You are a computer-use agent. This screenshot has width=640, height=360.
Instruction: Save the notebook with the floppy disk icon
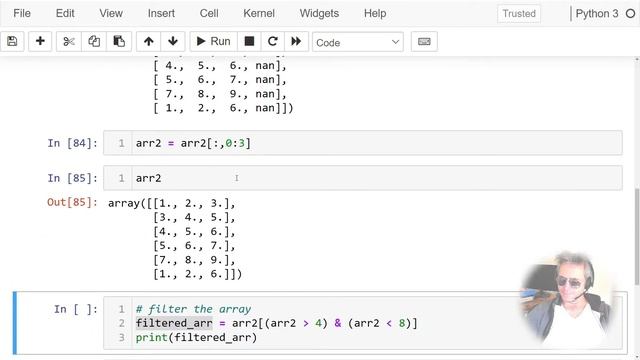[12, 42]
